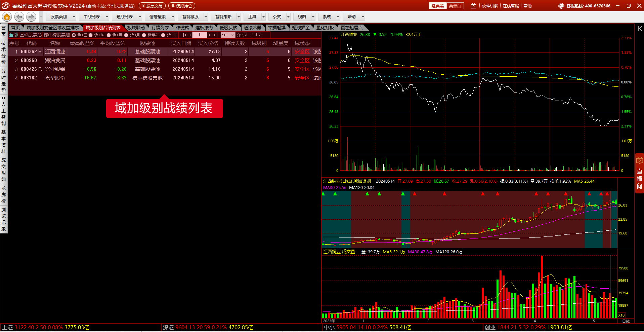
Task: Filter list by 全部 stocks
Action: point(13,35)
